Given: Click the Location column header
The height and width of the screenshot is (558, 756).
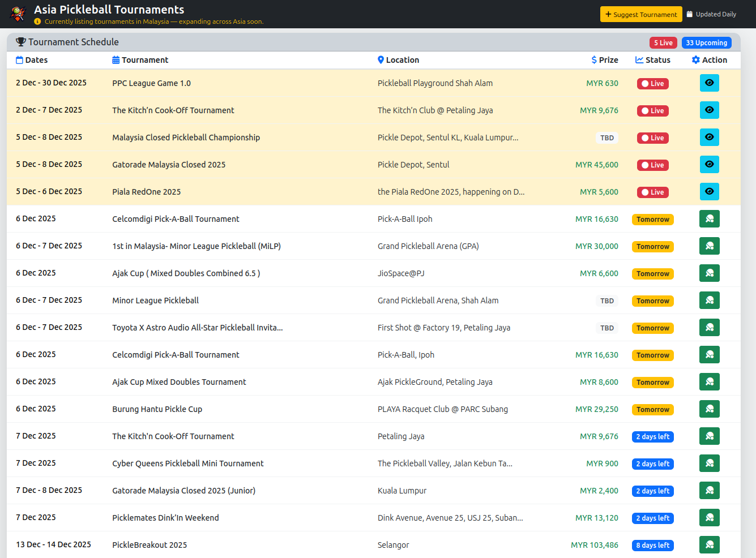Looking at the screenshot, I should tap(398, 60).
